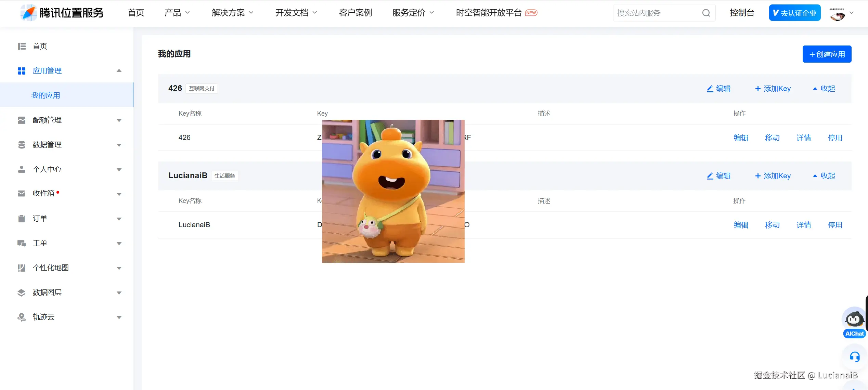Open the AIChat penguin assistant
This screenshot has width=868, height=390.
(854, 320)
